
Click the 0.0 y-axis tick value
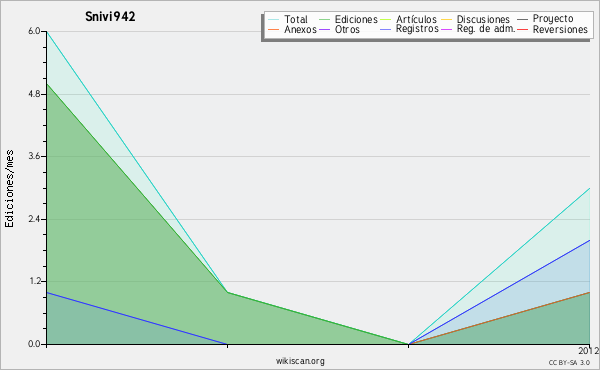tap(34, 344)
